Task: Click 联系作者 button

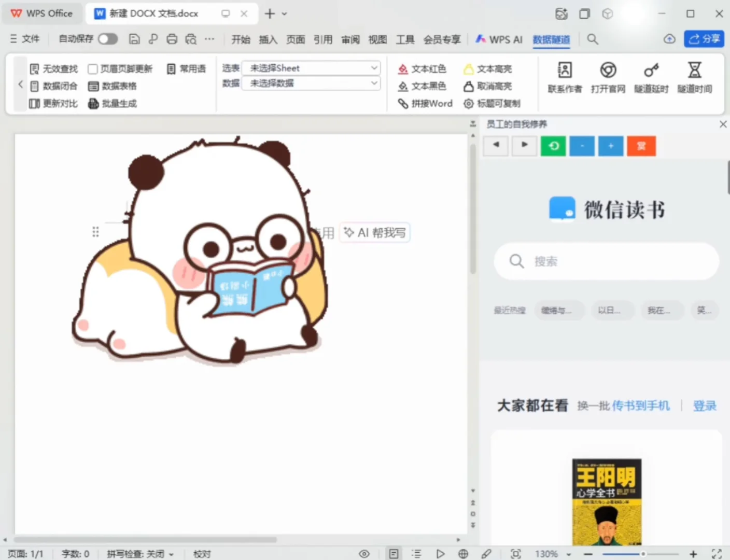Action: 565,78
